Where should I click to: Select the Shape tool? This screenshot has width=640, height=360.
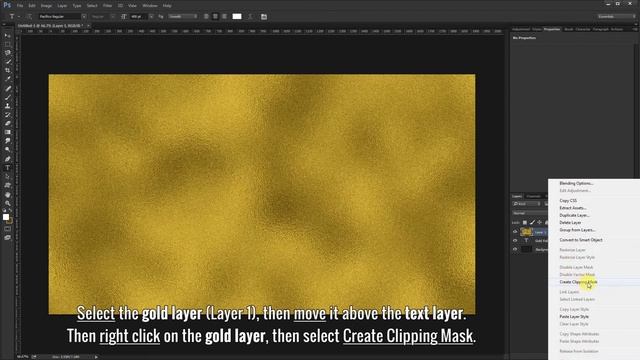point(7,185)
